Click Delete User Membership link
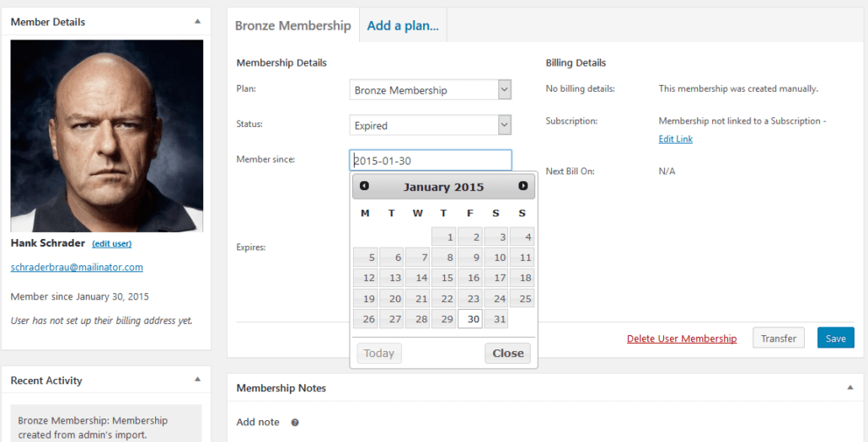This screenshot has height=442, width=868. tap(682, 338)
